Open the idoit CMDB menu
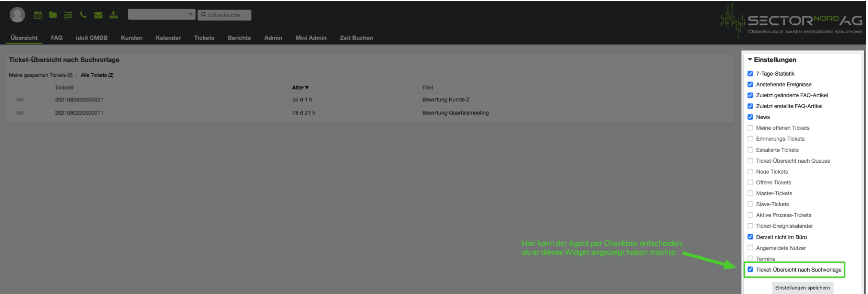This screenshot has width=868, height=294. pyautogui.click(x=91, y=38)
